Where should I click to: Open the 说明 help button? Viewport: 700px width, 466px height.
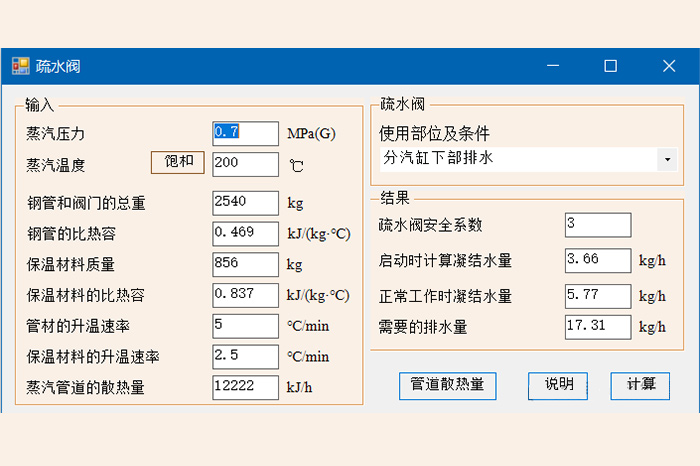pyautogui.click(x=558, y=385)
